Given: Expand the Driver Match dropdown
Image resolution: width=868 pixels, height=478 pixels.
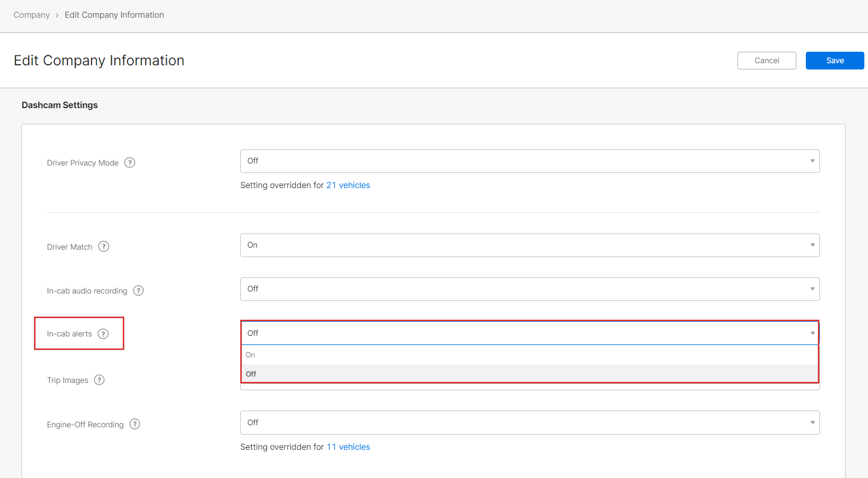Looking at the screenshot, I should [x=530, y=245].
